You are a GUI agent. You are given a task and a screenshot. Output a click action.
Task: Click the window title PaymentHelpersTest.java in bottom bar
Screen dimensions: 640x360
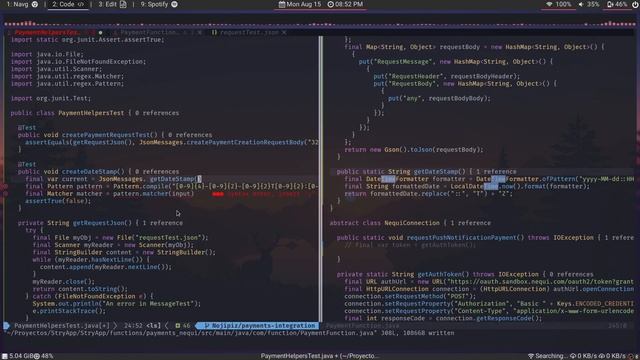point(319,356)
